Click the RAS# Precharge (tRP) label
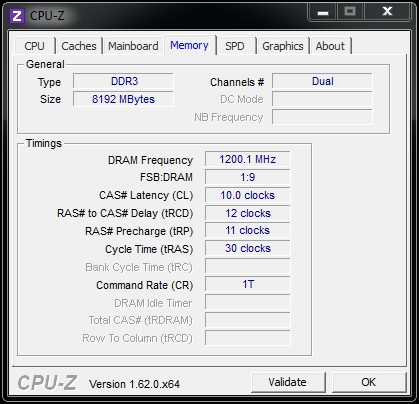 coord(139,231)
